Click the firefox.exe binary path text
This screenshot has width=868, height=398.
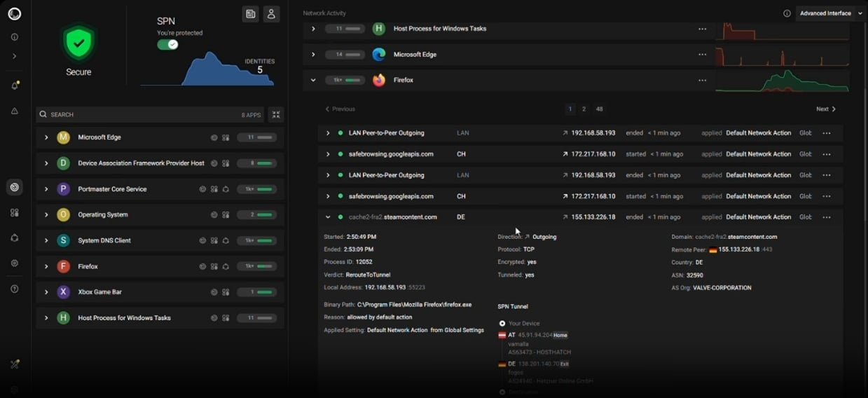(414, 305)
